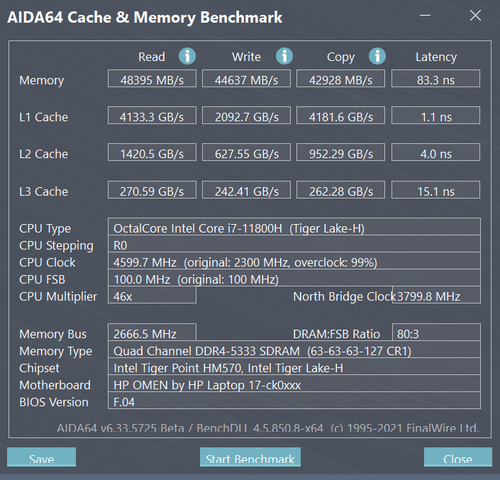Viewport: 500px width, 480px height.
Task: Select the CPU Type i7-11800H field
Action: (x=294, y=227)
